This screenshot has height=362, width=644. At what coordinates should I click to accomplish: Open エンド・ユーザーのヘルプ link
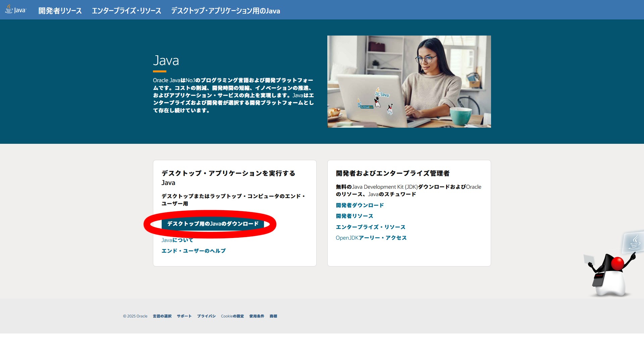(194, 251)
